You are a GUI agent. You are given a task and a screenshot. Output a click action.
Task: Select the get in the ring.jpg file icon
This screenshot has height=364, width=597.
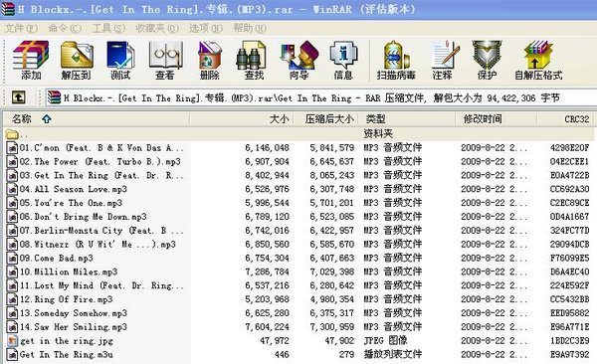pos(13,341)
